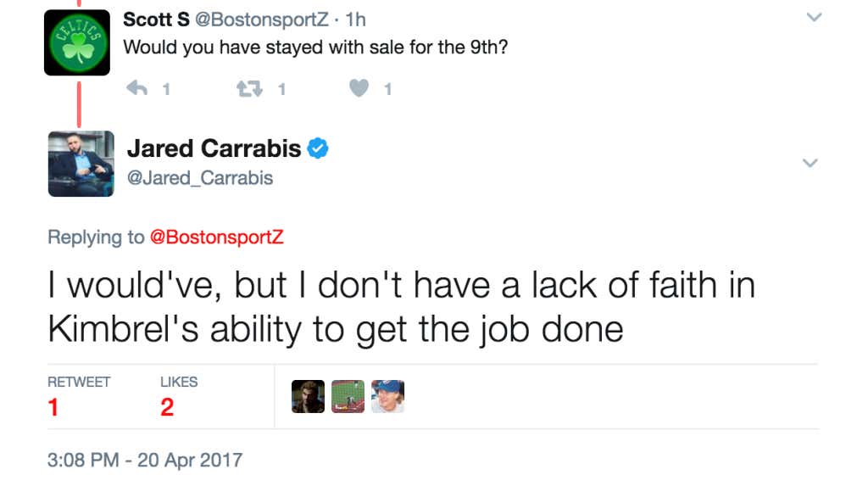The width and height of the screenshot is (868, 486).
Task: Click the @Jared_Carrabis handle
Action: tap(200, 178)
